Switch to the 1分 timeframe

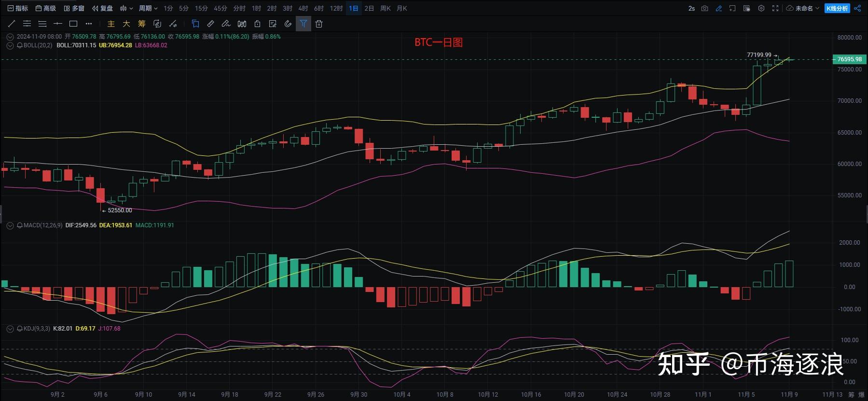[168, 8]
